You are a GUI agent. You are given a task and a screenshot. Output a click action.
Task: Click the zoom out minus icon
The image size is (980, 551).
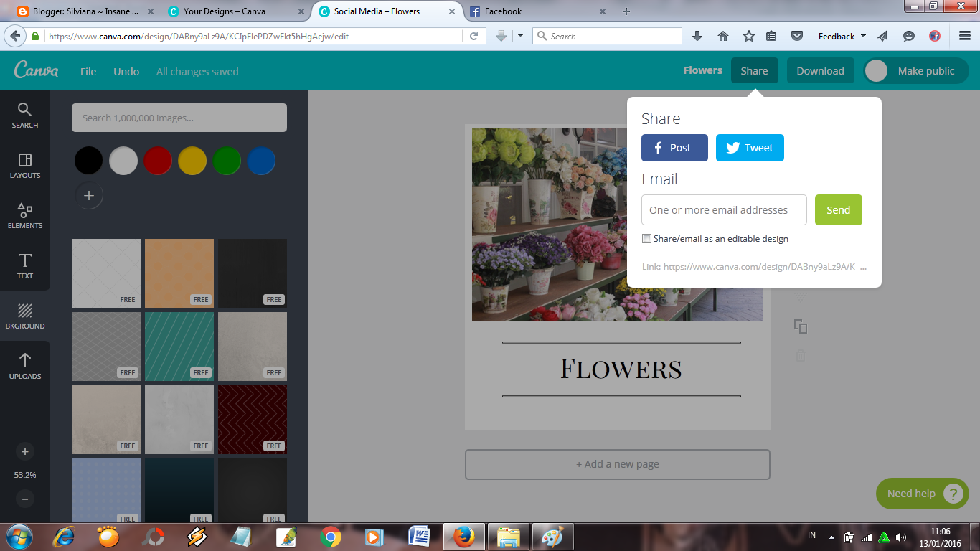pos(24,499)
